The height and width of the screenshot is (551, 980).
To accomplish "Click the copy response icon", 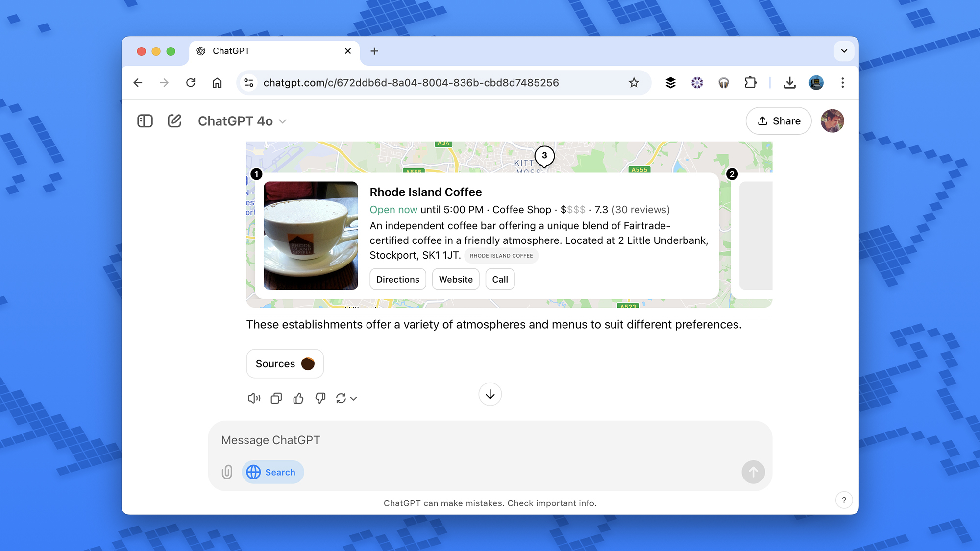I will (x=277, y=398).
